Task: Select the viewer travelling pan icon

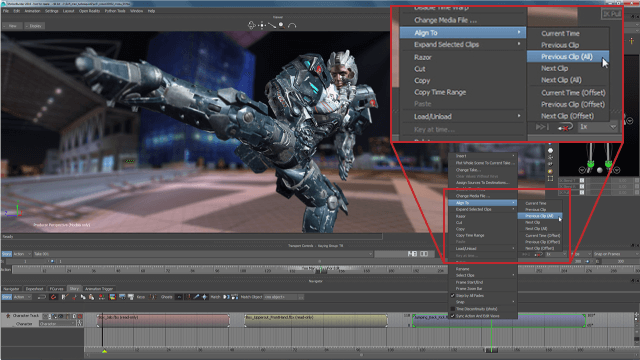Action: (262, 25)
